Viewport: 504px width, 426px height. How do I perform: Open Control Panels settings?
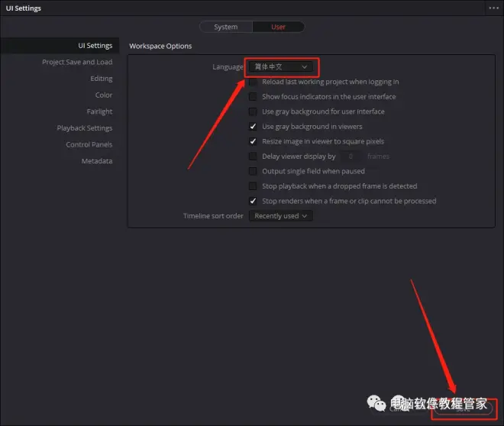tap(89, 144)
